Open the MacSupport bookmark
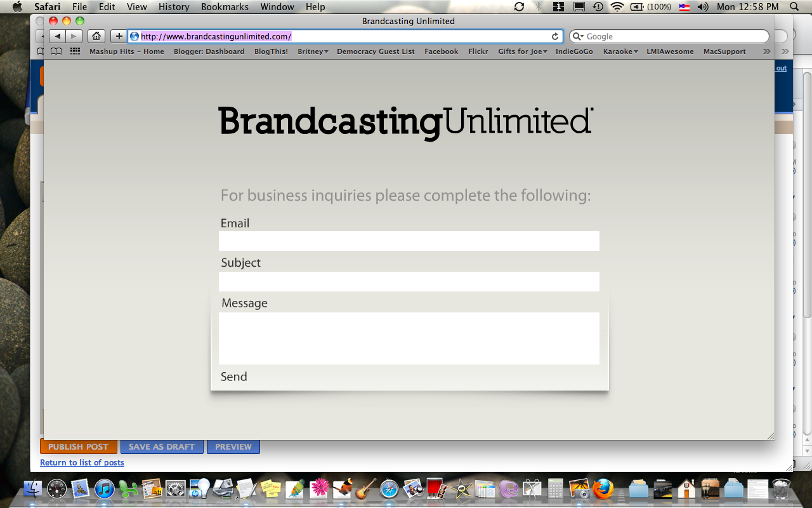 pos(724,51)
